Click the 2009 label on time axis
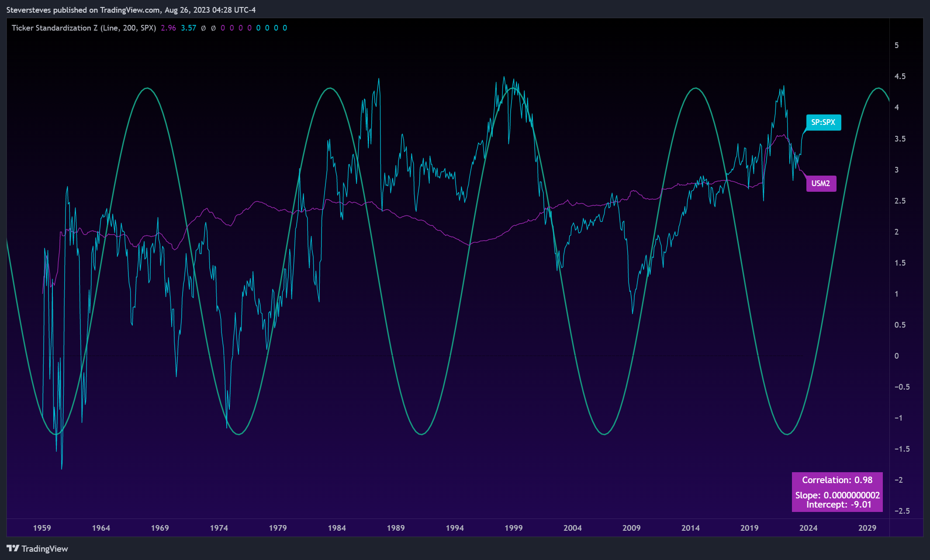 [x=632, y=528]
